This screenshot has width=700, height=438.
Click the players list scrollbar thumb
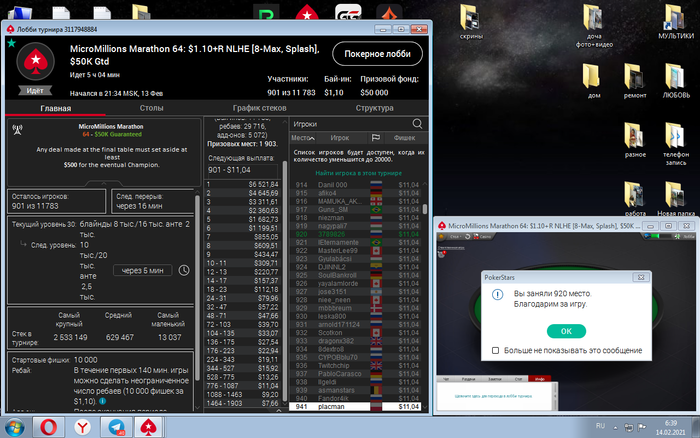click(x=425, y=209)
